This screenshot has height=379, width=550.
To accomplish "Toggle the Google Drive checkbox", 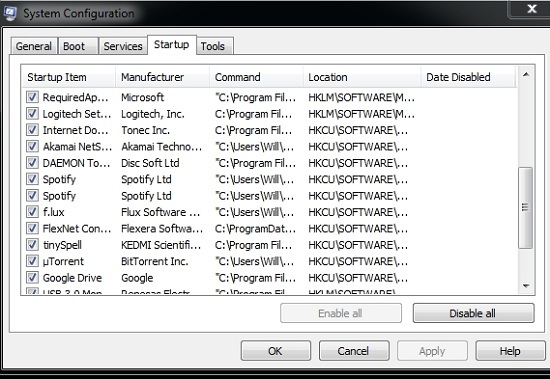I will [x=32, y=278].
